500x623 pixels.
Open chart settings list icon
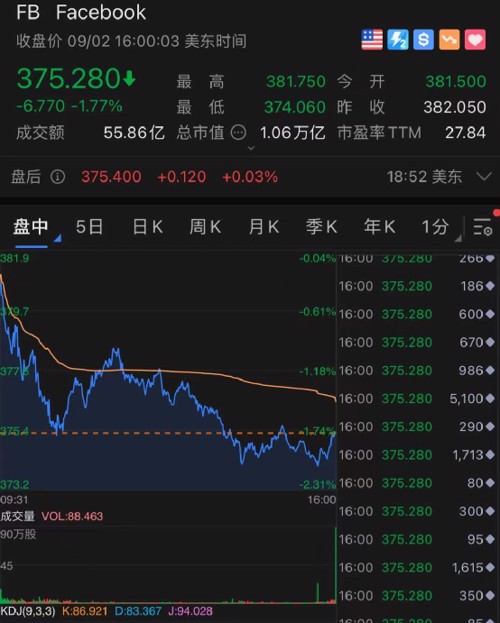[x=483, y=227]
